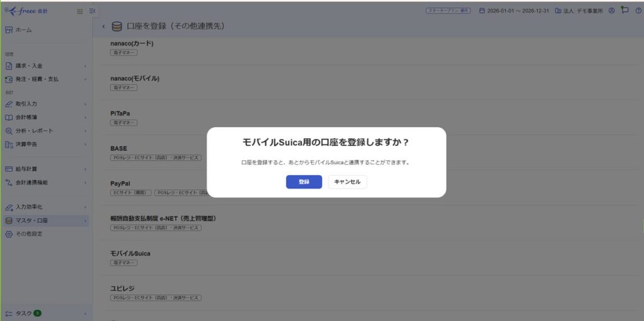Click the 分析・レポート magnifier icon
Image resolution: width=644 pixels, height=321 pixels.
(9, 131)
